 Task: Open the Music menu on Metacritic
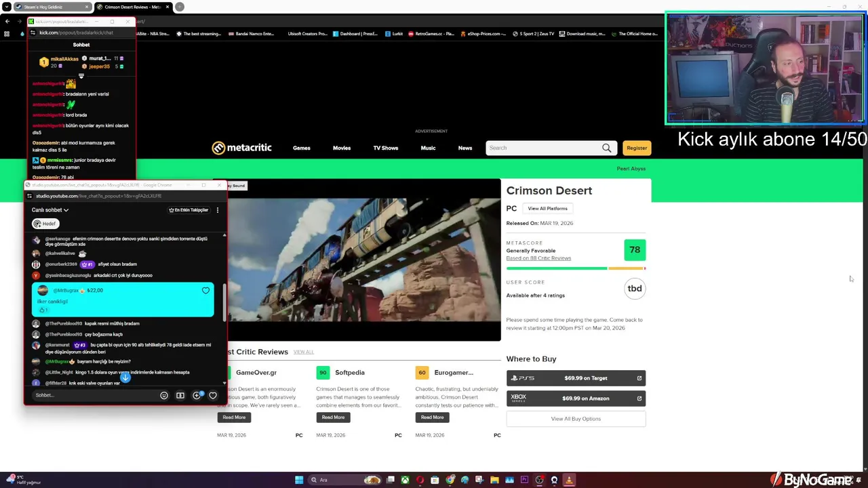428,148
